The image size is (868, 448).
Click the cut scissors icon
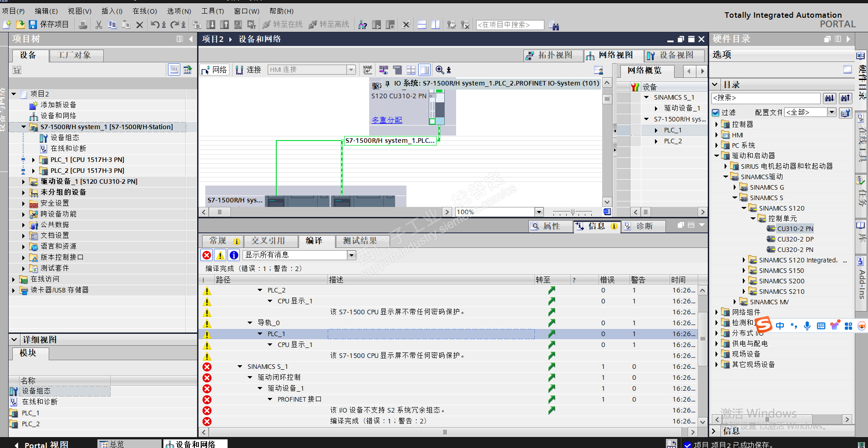click(99, 25)
